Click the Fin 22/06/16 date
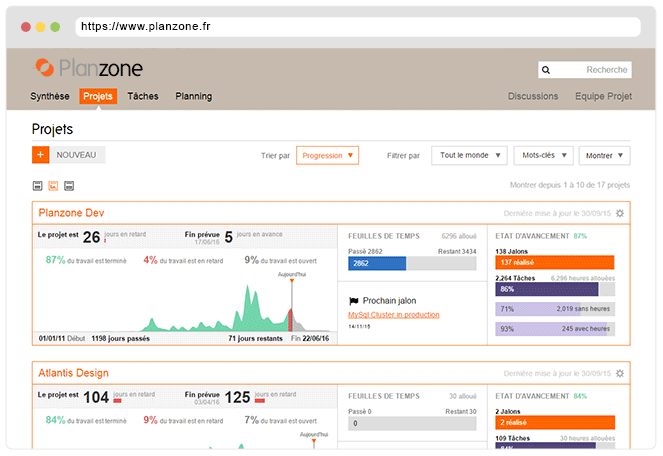The width and height of the screenshot is (663, 456). 310,338
